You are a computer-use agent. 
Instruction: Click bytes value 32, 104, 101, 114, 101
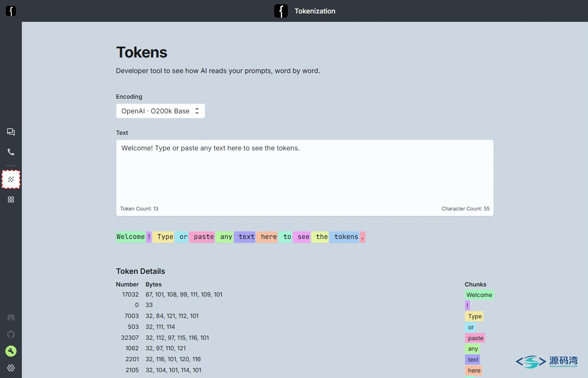pyautogui.click(x=173, y=370)
